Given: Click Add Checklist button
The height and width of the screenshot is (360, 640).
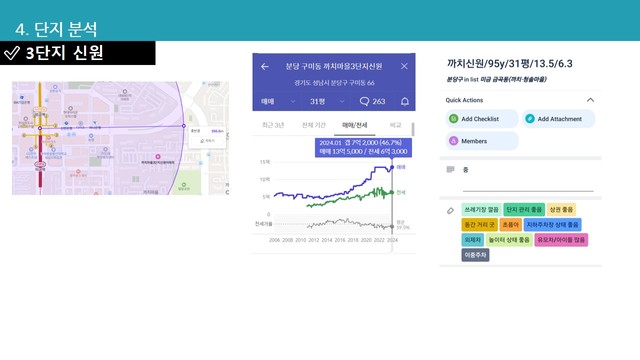Looking at the screenshot, I should (x=482, y=119).
